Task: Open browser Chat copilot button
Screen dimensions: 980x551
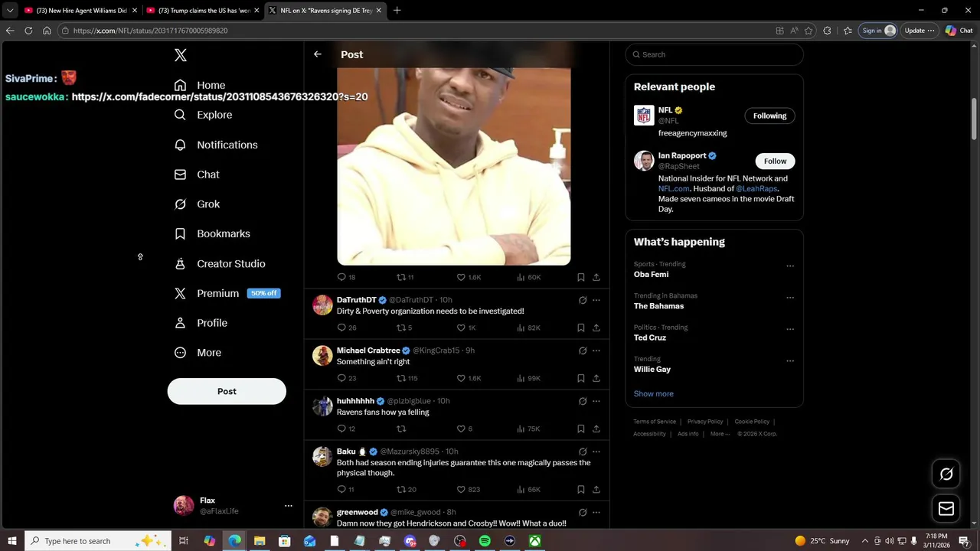Action: coord(959,31)
